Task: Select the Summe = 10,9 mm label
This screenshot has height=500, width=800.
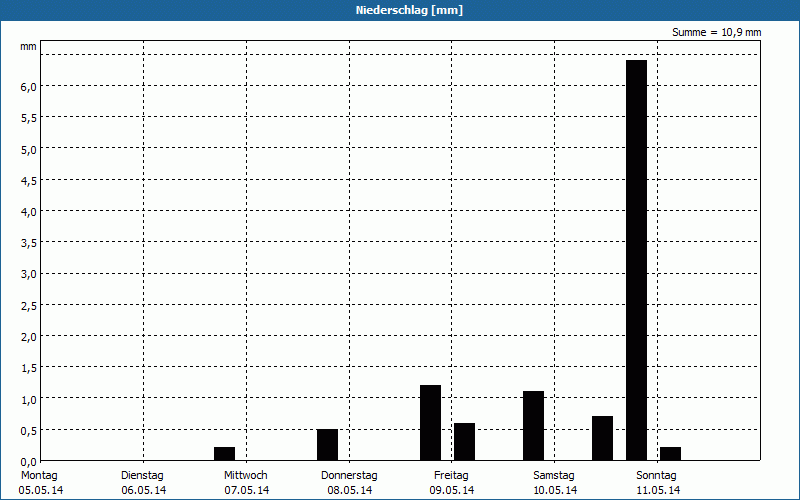Action: pos(716,32)
